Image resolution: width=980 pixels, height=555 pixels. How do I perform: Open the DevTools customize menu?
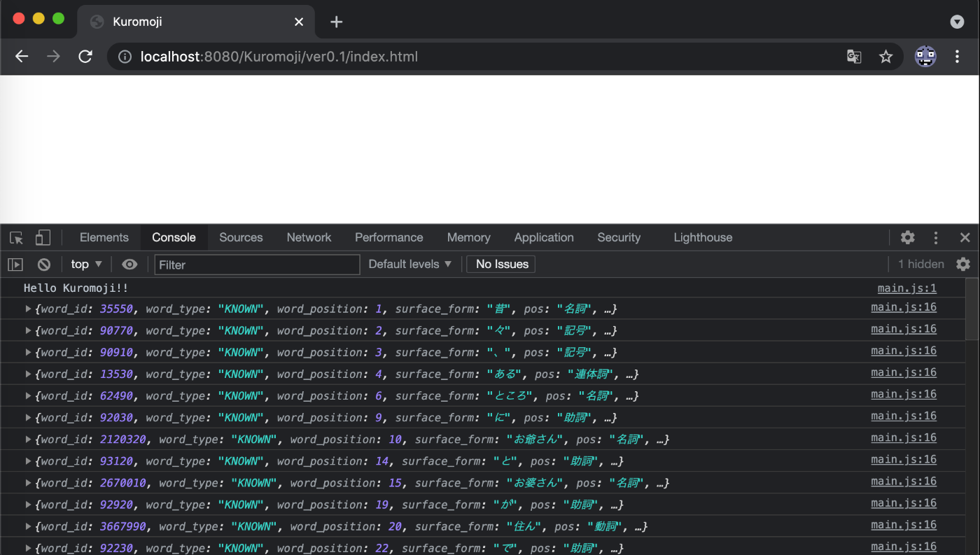coord(936,237)
